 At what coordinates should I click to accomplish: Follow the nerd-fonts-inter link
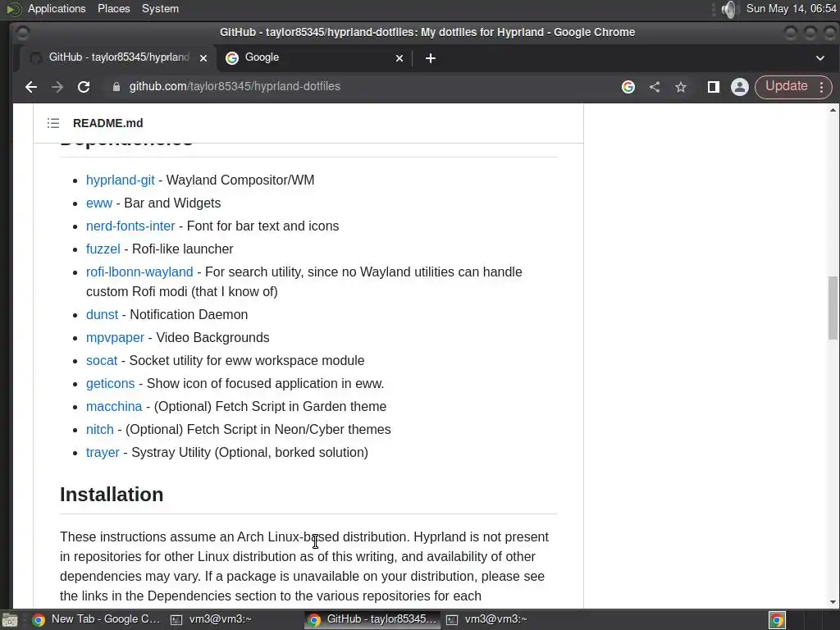click(x=130, y=226)
